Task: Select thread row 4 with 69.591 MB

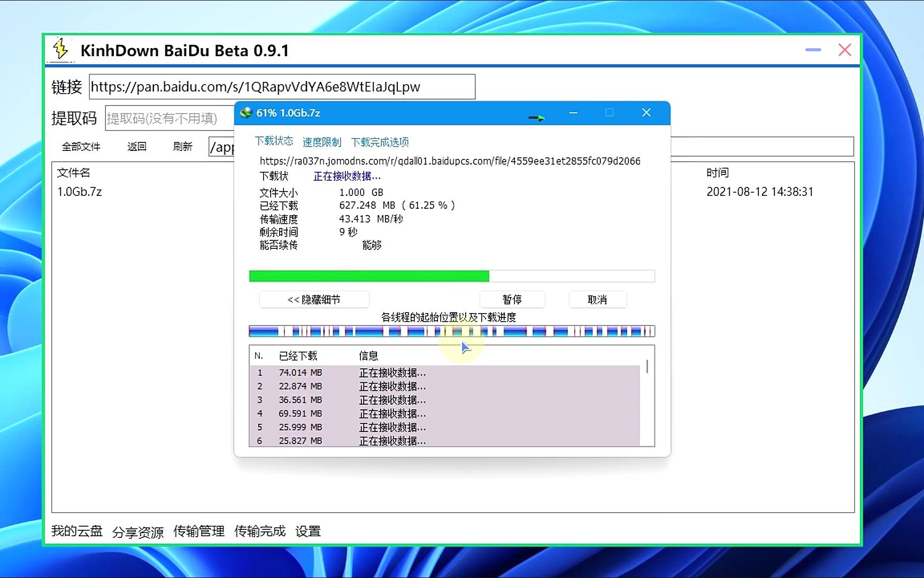Action: (x=445, y=414)
